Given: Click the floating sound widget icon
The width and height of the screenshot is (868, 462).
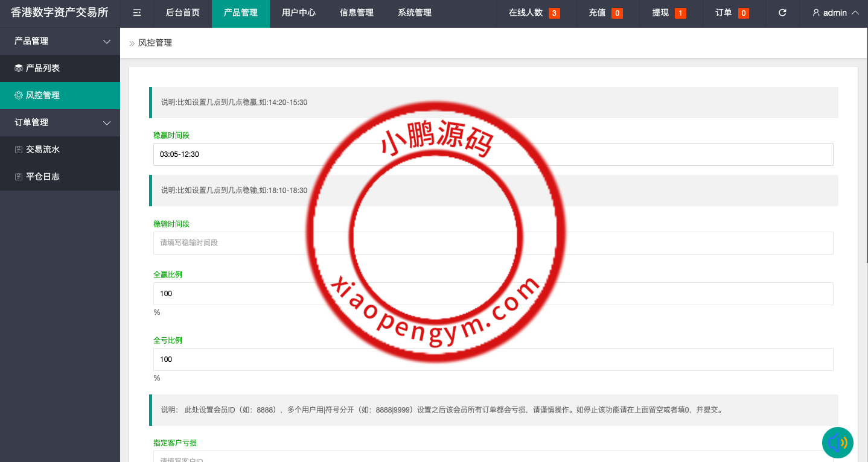Looking at the screenshot, I should (x=838, y=443).
